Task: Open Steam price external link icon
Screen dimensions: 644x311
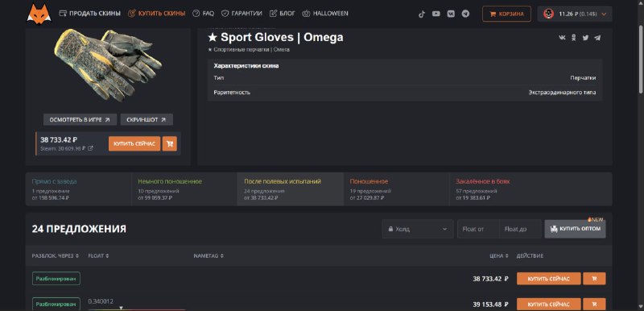Action: (90, 148)
